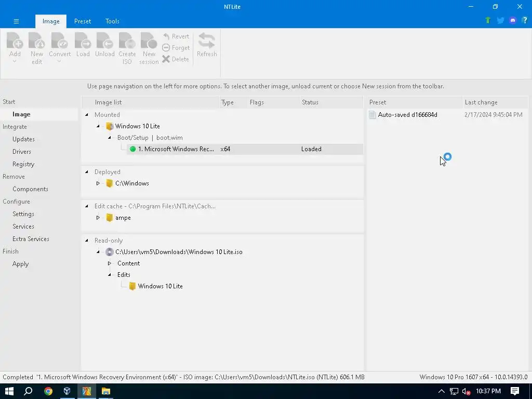Click the New edit toolbar icon
This screenshot has width=532, height=399.
(37, 41)
